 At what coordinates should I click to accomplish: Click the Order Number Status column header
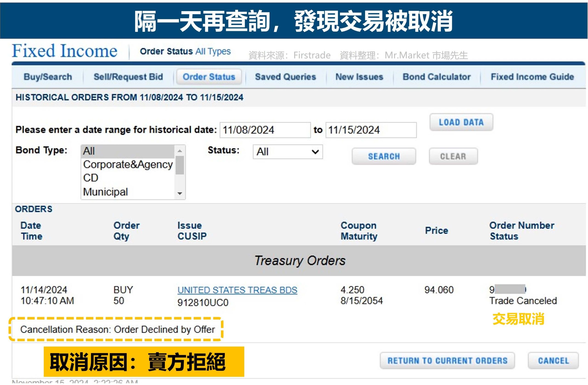(x=522, y=231)
